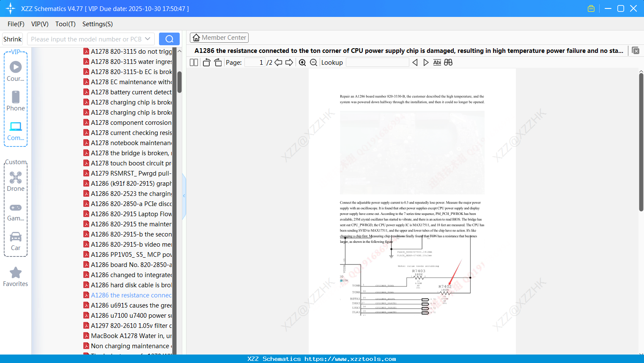Open the Car category
Image resolution: width=644 pixels, height=363 pixels.
(x=16, y=241)
